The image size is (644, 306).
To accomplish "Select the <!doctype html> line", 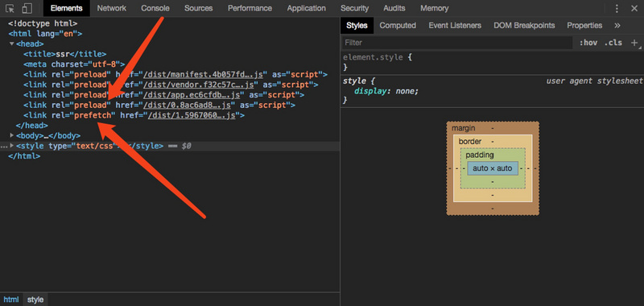I will click(43, 24).
